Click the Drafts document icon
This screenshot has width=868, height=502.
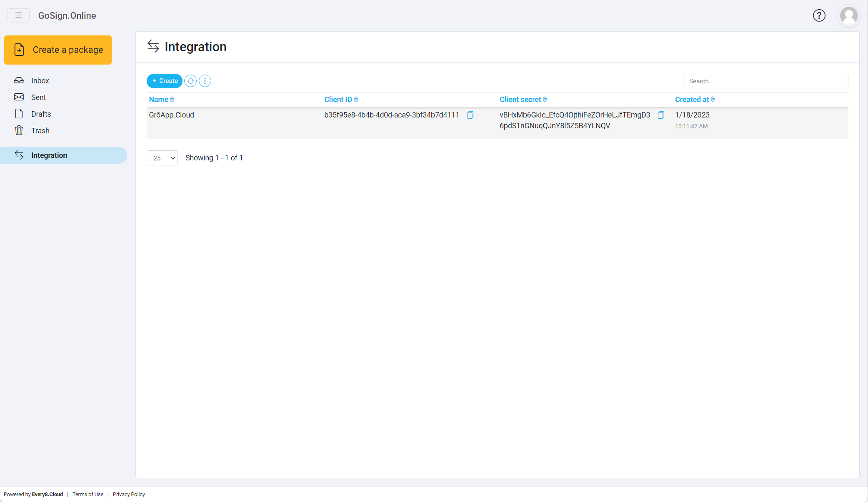click(19, 113)
